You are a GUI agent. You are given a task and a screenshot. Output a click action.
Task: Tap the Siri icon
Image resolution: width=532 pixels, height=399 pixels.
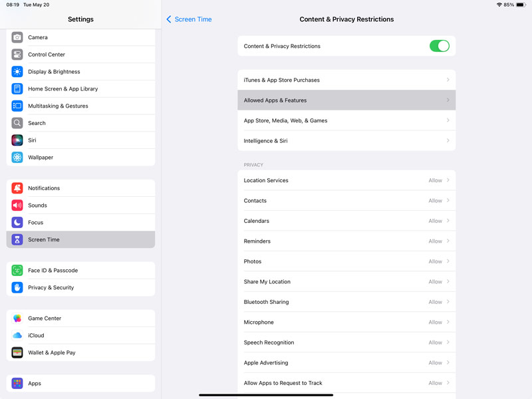[17, 140]
